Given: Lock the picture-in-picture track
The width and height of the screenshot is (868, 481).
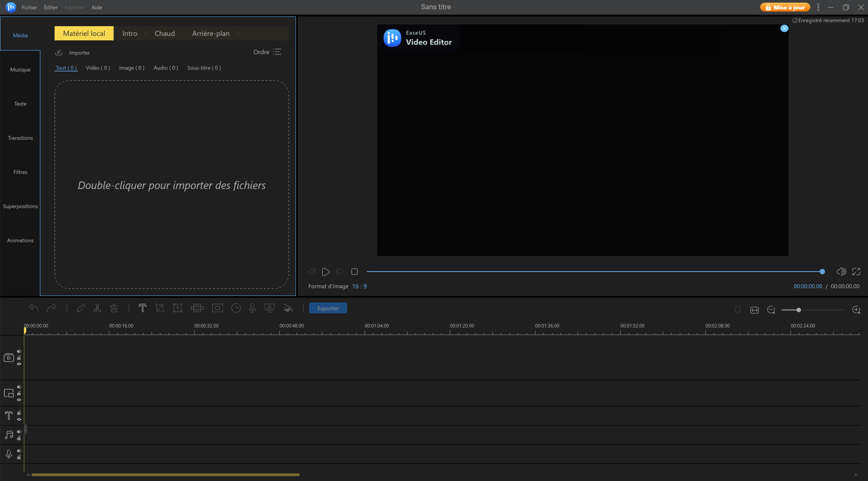Looking at the screenshot, I should point(19,393).
